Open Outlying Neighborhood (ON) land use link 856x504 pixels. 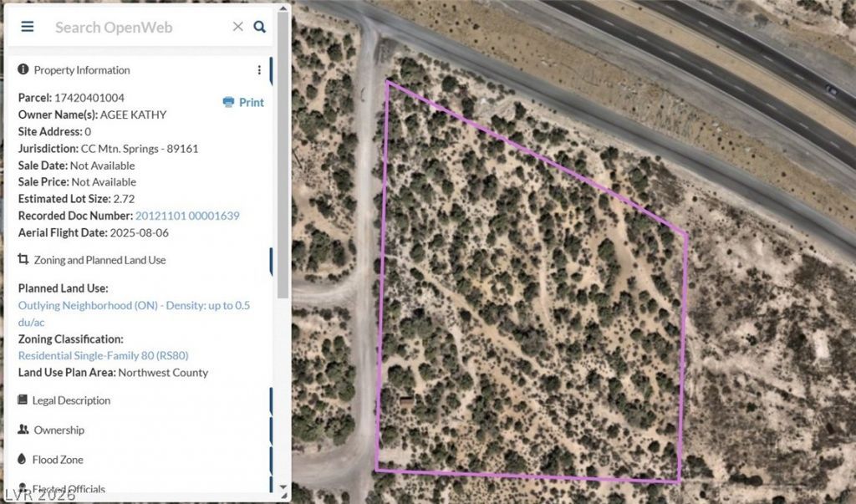pos(134,313)
